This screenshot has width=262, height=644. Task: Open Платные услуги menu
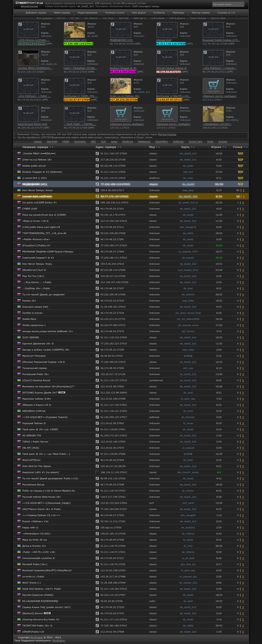pos(115,13)
